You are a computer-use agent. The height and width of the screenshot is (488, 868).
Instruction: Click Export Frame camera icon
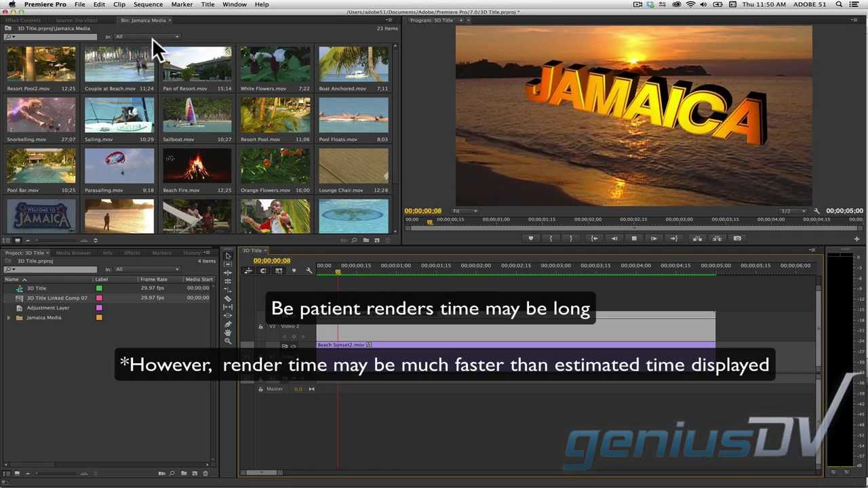(x=737, y=239)
